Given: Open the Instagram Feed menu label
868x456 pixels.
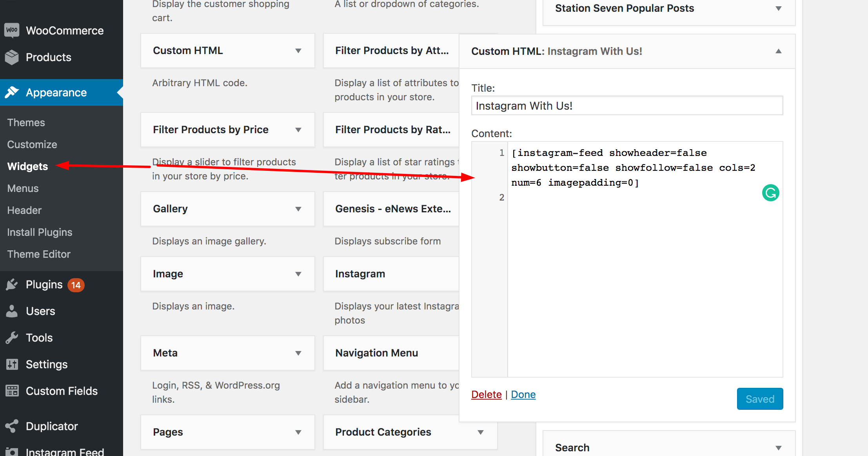Looking at the screenshot, I should point(65,451).
